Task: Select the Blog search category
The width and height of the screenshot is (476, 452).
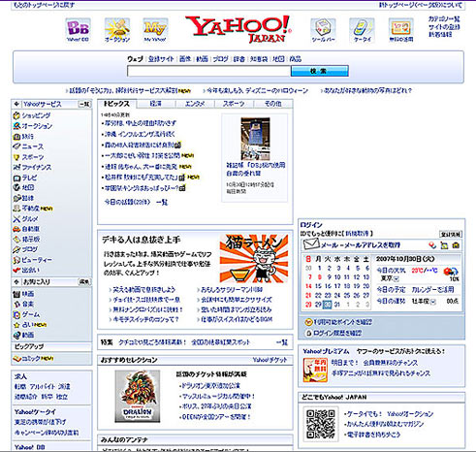Action: [x=220, y=59]
